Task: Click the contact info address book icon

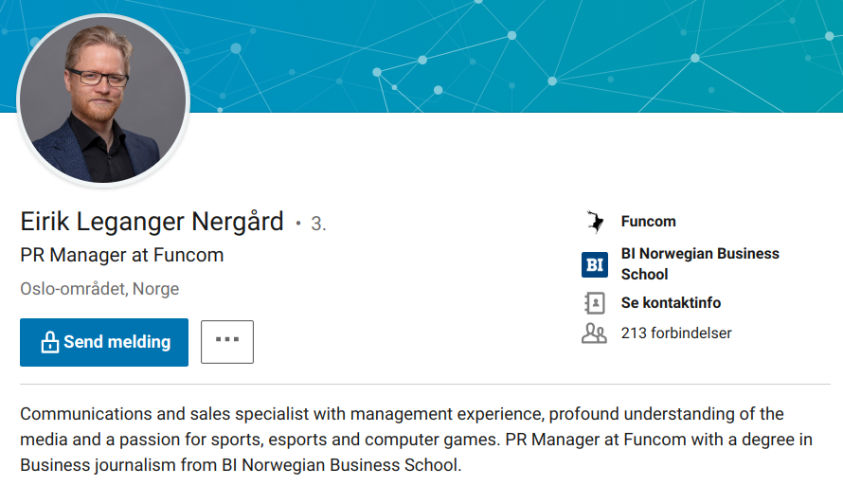Action: coord(595,303)
